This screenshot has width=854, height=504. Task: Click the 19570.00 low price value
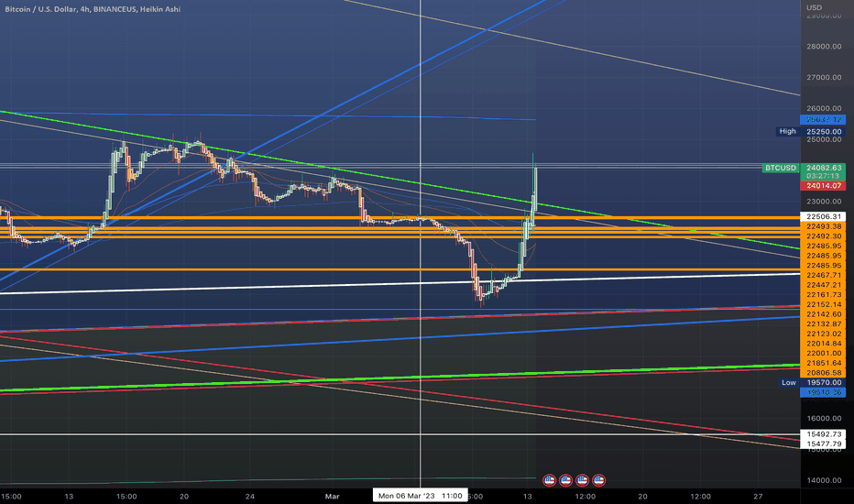tap(823, 382)
